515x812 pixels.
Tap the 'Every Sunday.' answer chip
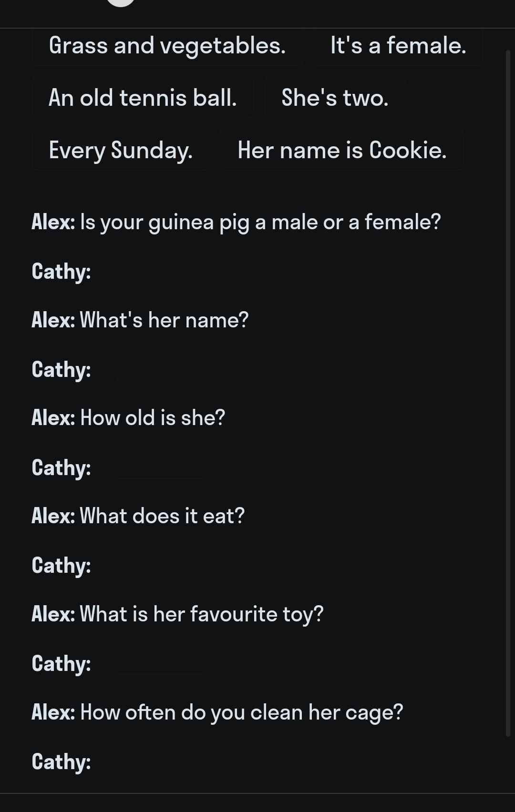pos(121,151)
